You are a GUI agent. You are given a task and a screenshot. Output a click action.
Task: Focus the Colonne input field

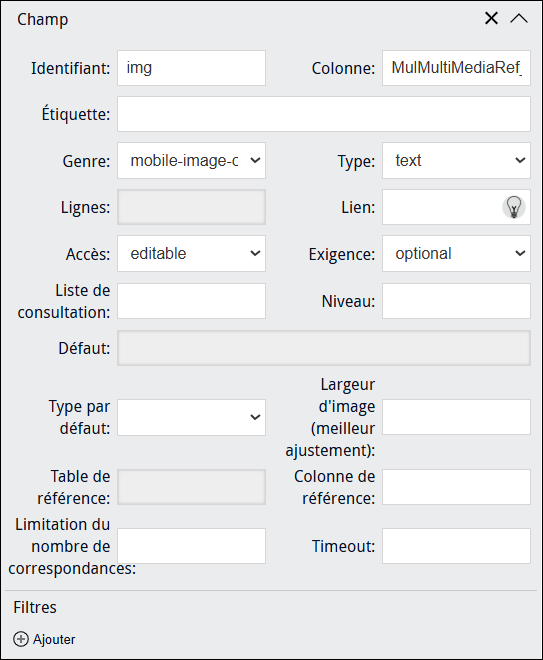click(x=456, y=68)
